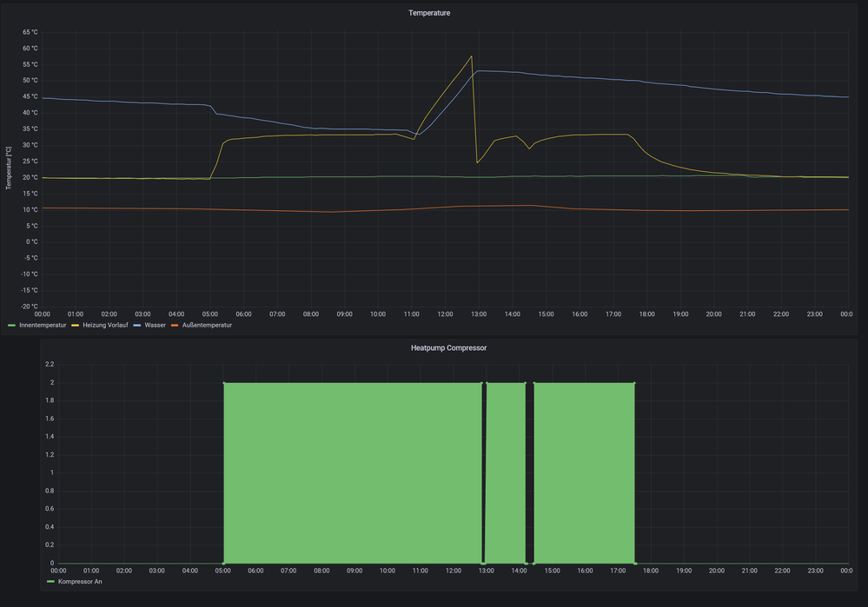Viewport: 868px width, 607px height.
Task: Click the 45 °C axis tick label
Action: [x=30, y=97]
